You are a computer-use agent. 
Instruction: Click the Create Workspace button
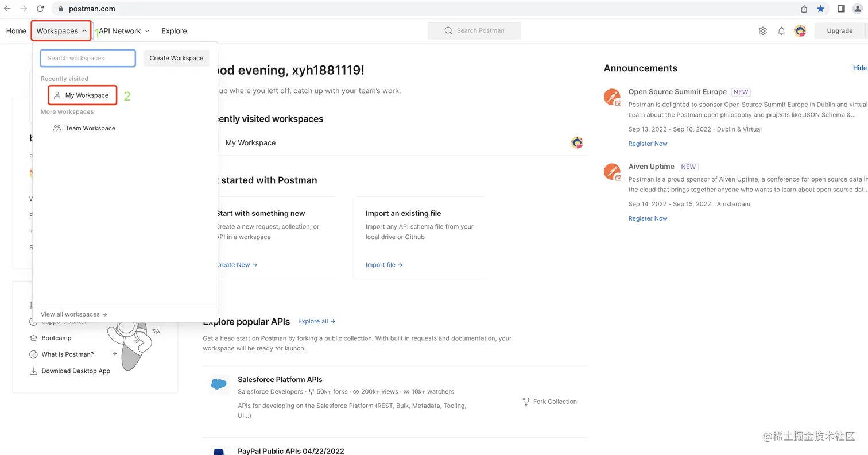point(176,58)
